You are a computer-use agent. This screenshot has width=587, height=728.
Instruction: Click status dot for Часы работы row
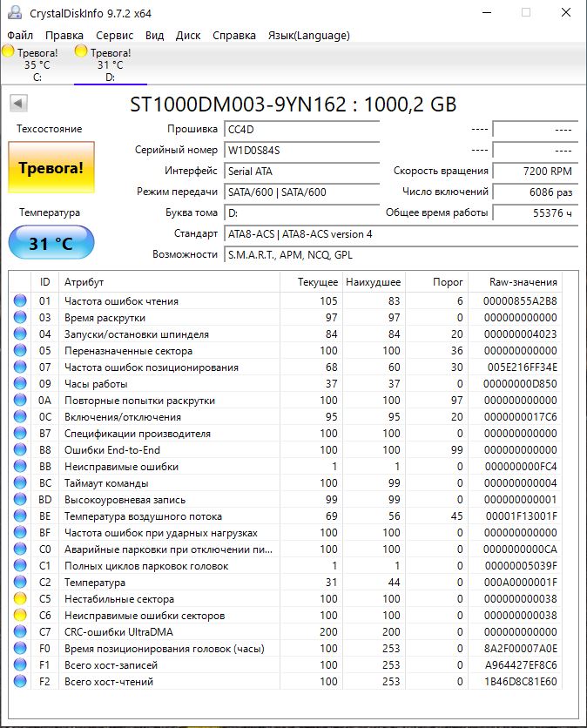tap(20, 383)
